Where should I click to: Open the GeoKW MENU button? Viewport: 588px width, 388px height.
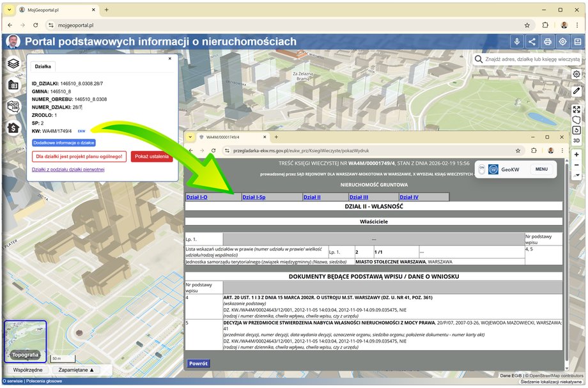[541, 169]
